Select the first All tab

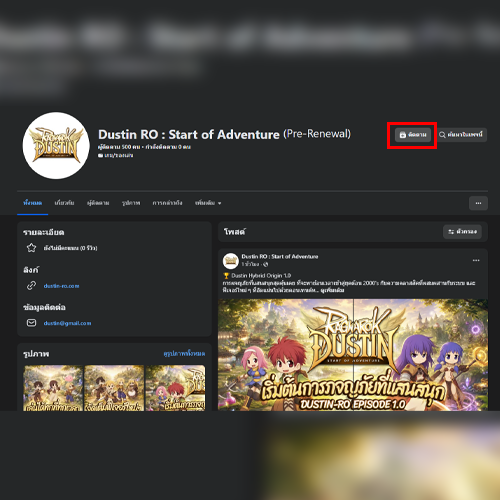[33, 203]
